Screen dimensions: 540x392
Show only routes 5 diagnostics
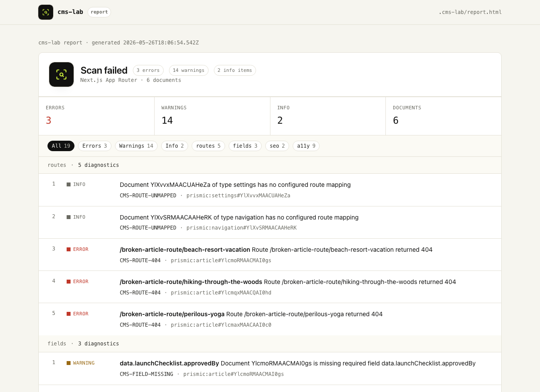208,146
